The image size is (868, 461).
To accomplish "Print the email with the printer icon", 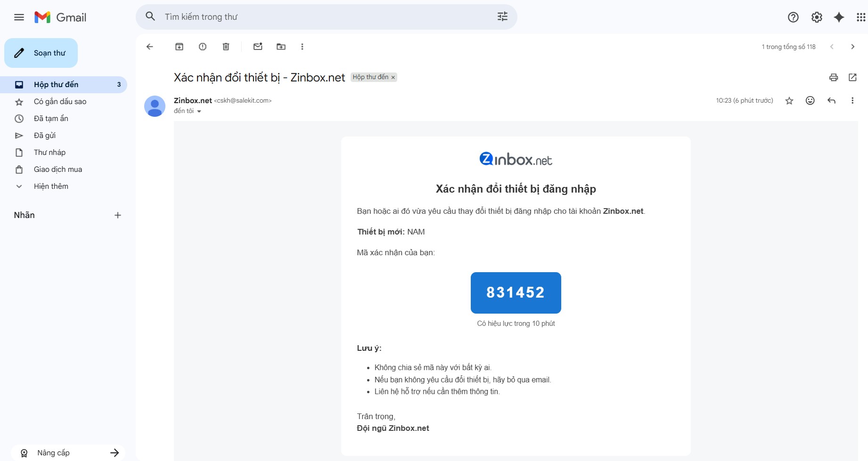I will point(834,77).
